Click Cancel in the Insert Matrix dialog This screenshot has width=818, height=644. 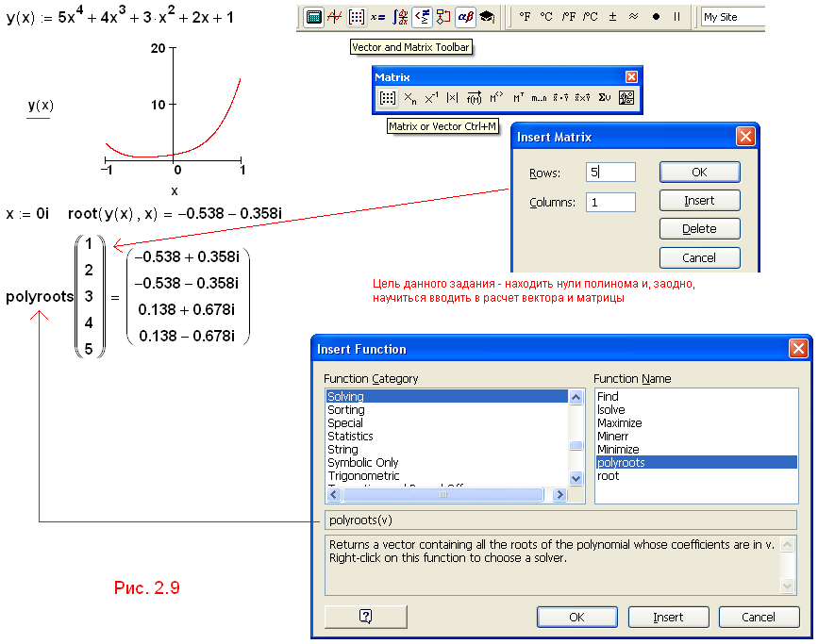pos(699,257)
